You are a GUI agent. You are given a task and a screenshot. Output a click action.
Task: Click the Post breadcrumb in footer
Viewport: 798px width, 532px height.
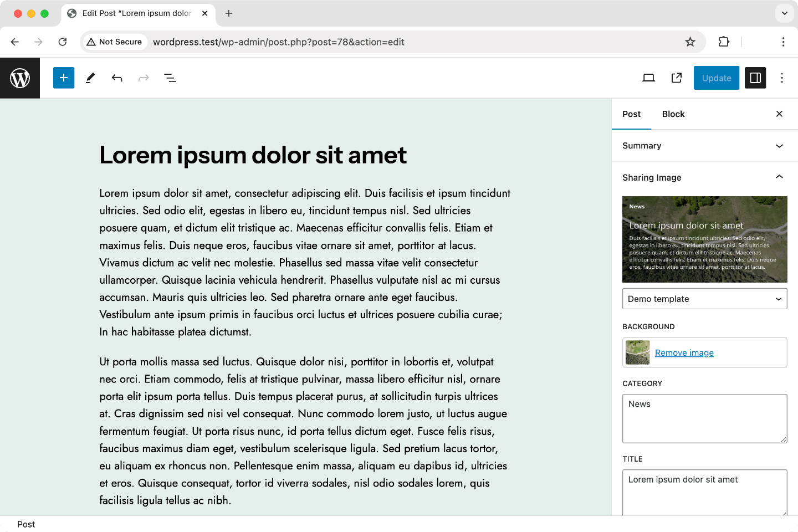click(x=26, y=524)
